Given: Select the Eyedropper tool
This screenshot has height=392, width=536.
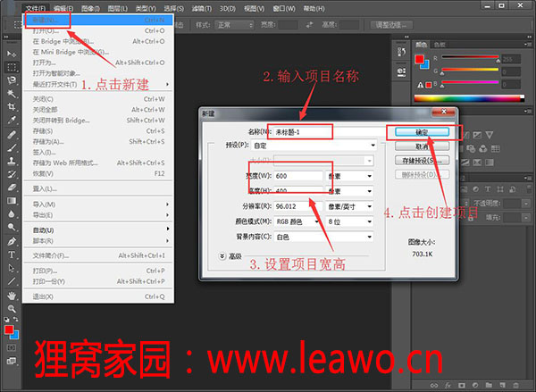Looking at the screenshot, I should (x=12, y=120).
